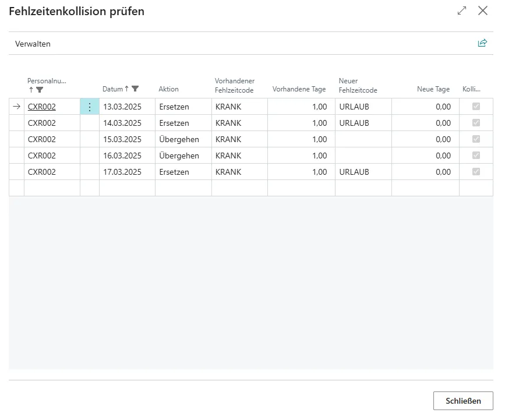The width and height of the screenshot is (505, 420).
Task: Click the filter icon on Personalnummer column
Action: (40, 90)
